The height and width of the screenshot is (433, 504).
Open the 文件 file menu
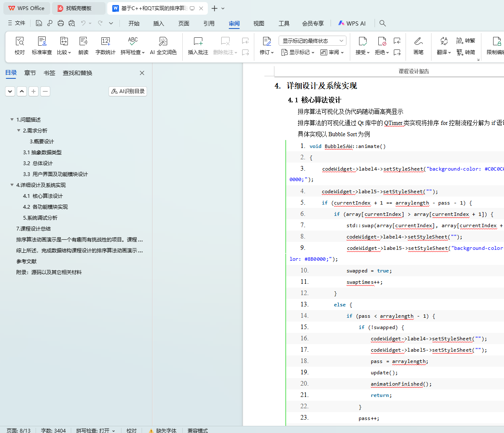click(x=17, y=23)
